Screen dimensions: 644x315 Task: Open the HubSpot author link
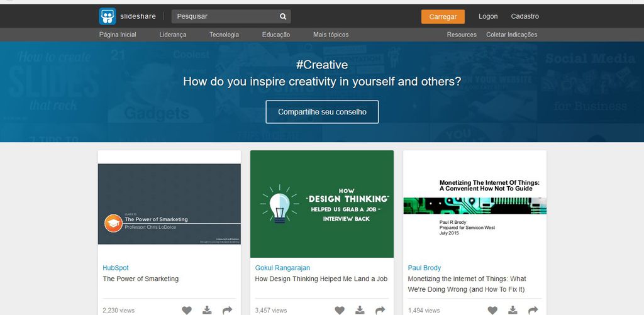116,268
